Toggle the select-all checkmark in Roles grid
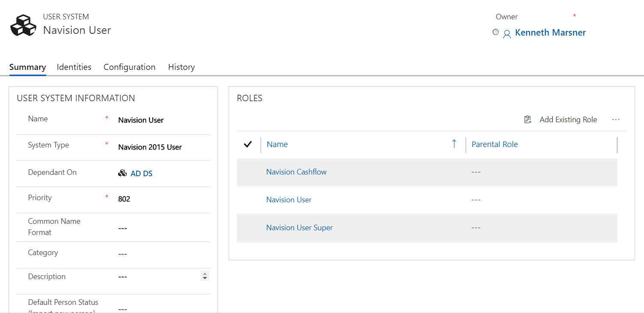644x313 pixels. pyautogui.click(x=247, y=144)
